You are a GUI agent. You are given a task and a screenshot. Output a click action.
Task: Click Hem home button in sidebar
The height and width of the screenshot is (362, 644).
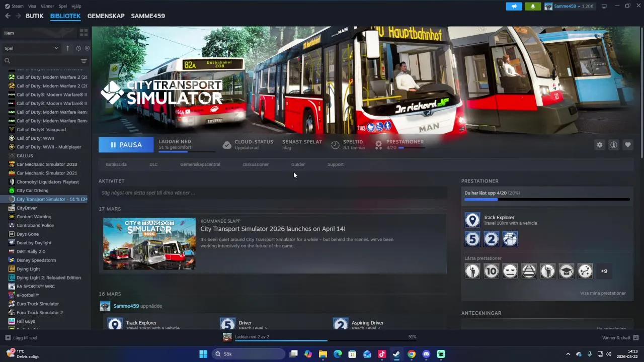(39, 33)
